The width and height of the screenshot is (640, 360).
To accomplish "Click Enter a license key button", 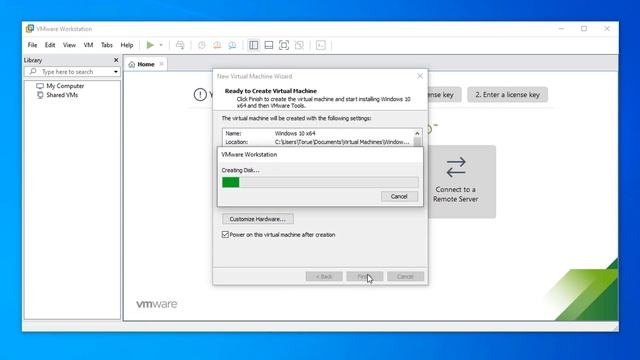I will [x=507, y=95].
